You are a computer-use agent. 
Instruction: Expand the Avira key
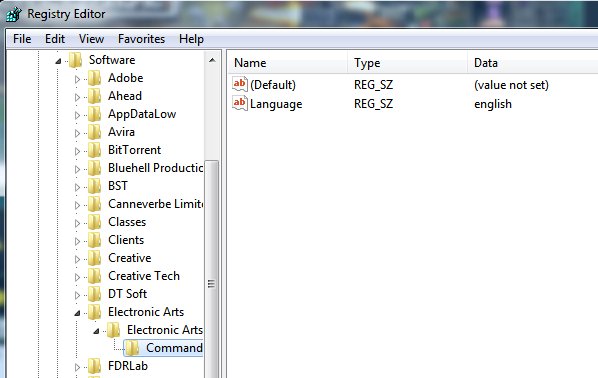tap(77, 133)
